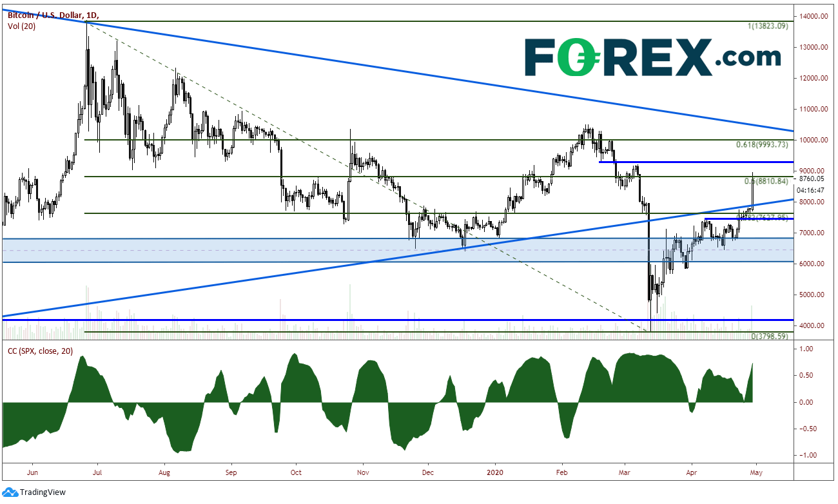This screenshot has height=504, width=838.
Task: Click the 13000.00 price axis label
Action: [813, 48]
